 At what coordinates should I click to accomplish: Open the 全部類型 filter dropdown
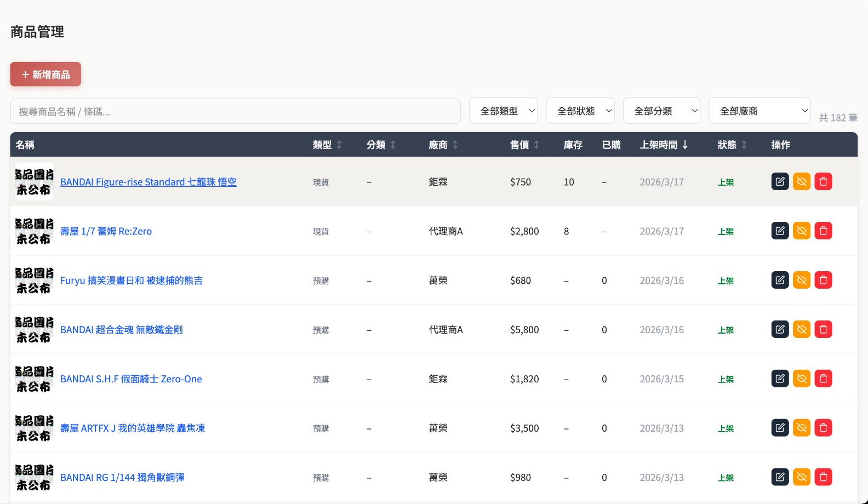click(504, 111)
